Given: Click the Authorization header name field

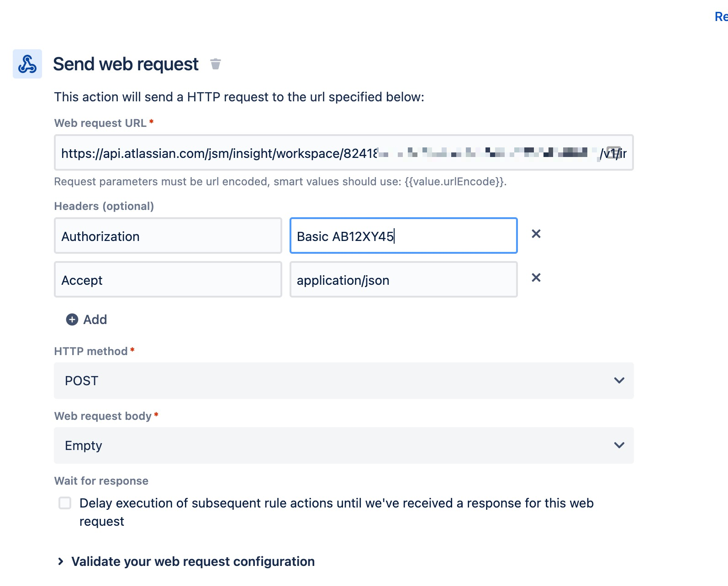Looking at the screenshot, I should click(x=168, y=236).
